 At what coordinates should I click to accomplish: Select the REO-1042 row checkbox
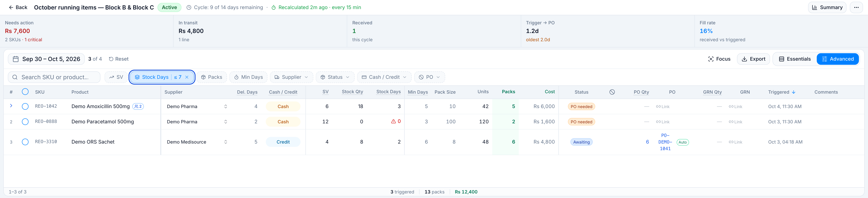click(25, 107)
